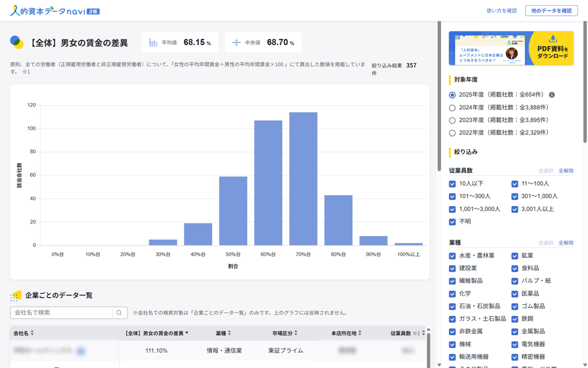Click the 80%台 histogram bar
Screen dimensions: 588x368
pos(338,220)
